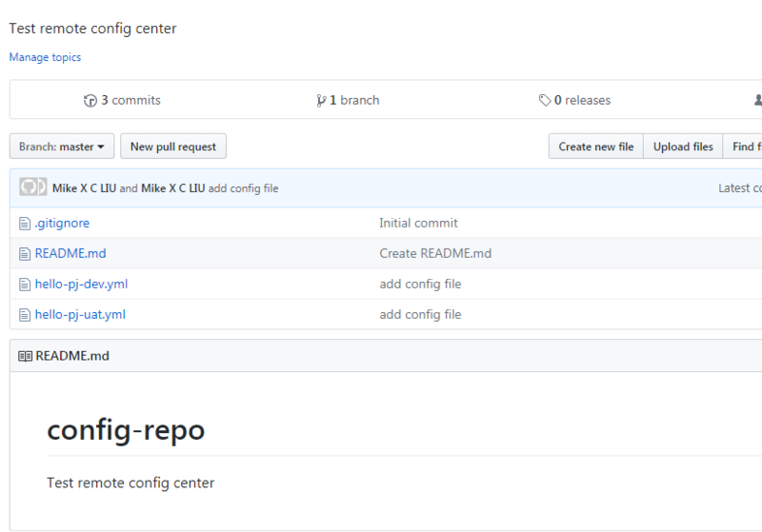Click the Create new file button
The height and width of the screenshot is (532, 762).
(596, 147)
